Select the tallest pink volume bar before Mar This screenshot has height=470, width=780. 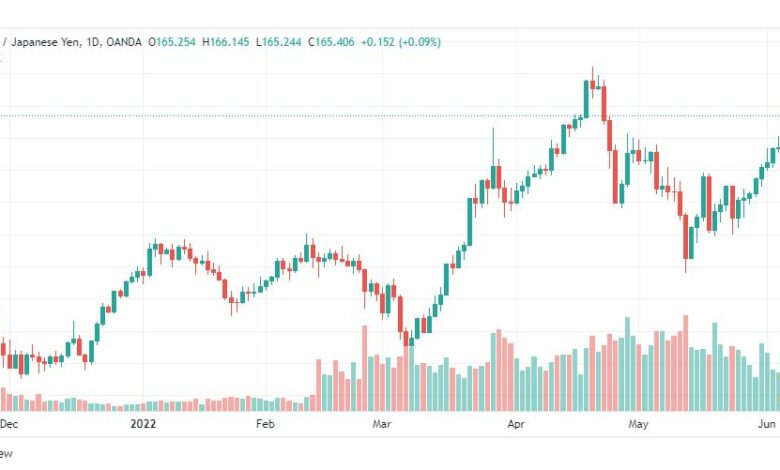click(x=364, y=368)
